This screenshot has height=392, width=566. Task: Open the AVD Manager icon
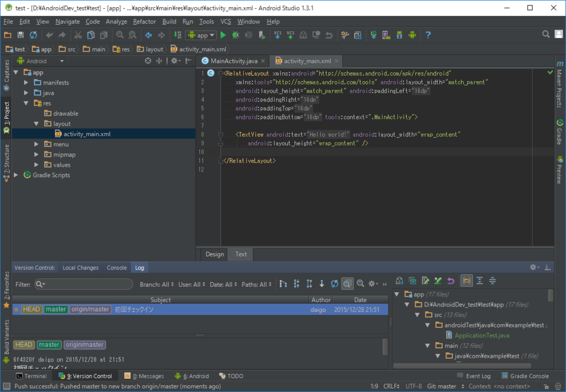(386, 35)
